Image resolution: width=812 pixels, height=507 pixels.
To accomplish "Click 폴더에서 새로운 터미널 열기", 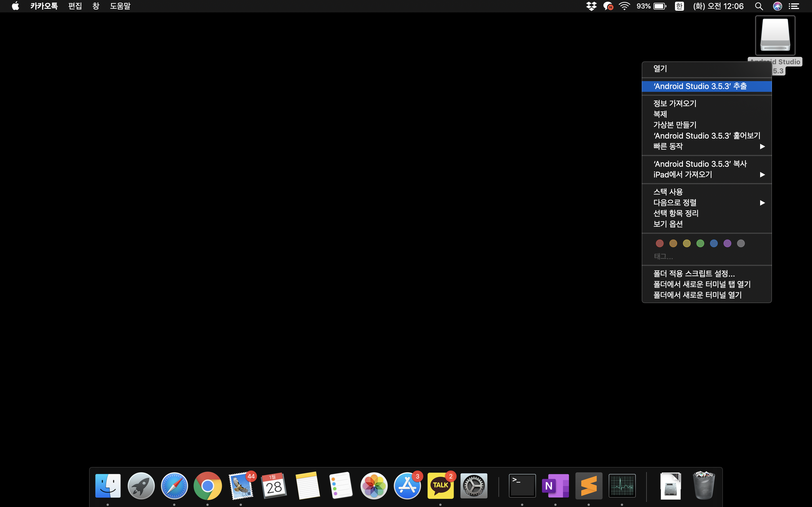I will pyautogui.click(x=697, y=295).
